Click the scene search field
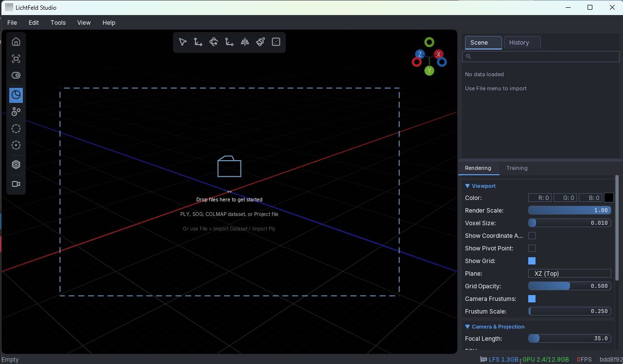 tap(541, 57)
